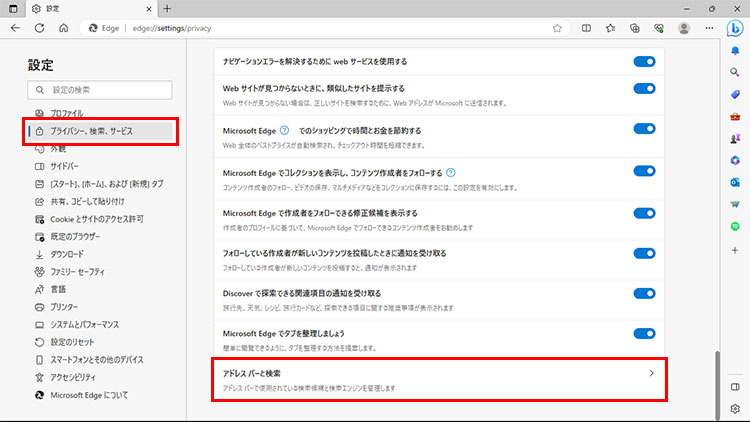Disable ショッピングで時間とお金を節約する toggle

[x=644, y=131]
